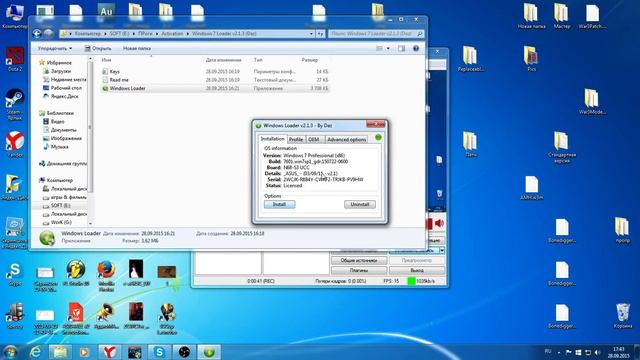Click the Explorer Forward navigation arrow
The image size is (640, 360).
click(x=48, y=33)
